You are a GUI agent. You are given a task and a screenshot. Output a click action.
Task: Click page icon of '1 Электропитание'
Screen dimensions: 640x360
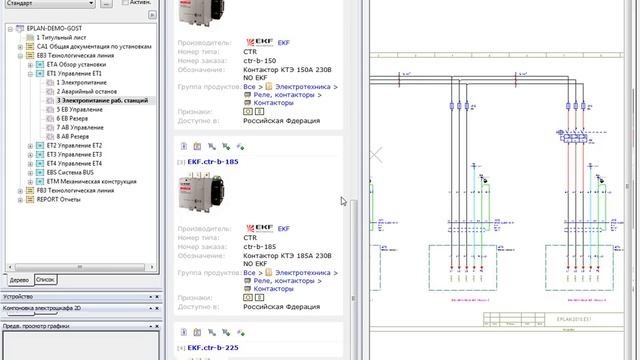(50, 82)
